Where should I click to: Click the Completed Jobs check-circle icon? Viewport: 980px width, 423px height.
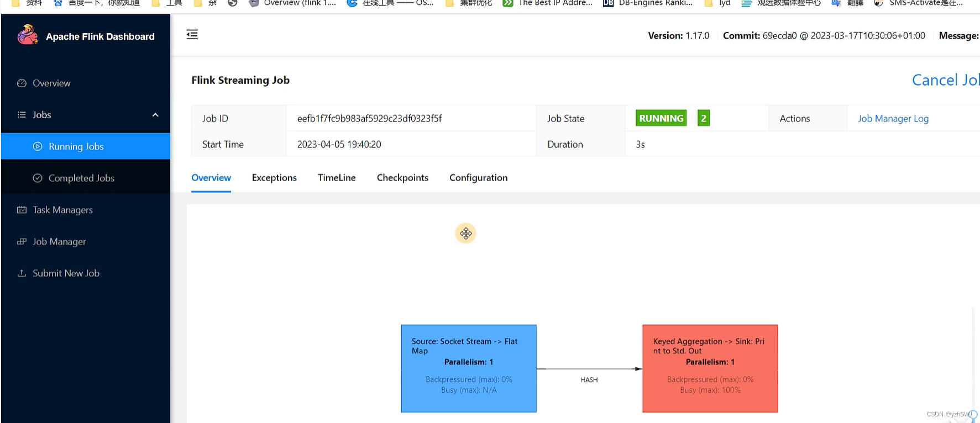click(38, 178)
